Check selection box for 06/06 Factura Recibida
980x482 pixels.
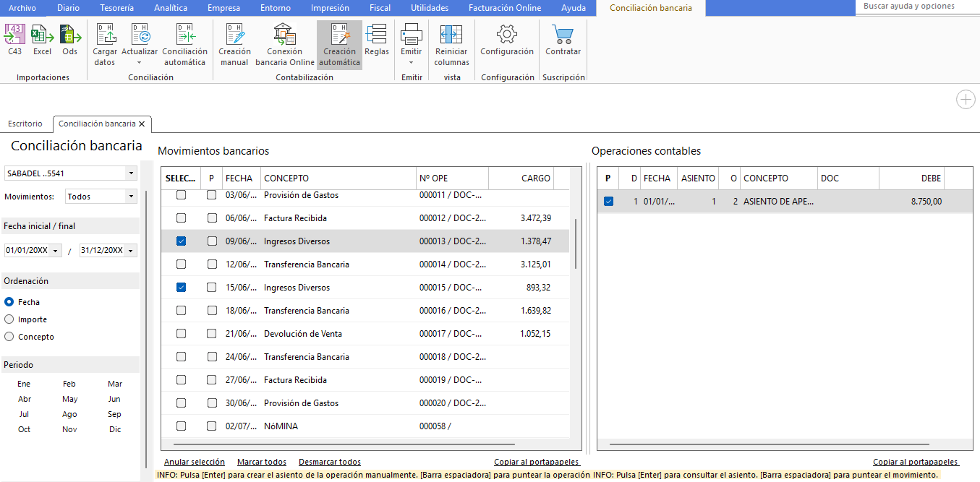(x=181, y=218)
